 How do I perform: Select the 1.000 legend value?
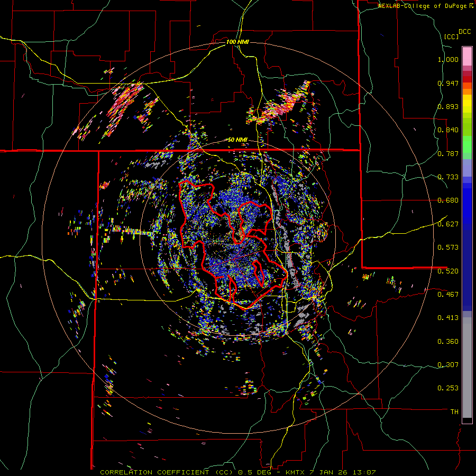coord(448,59)
